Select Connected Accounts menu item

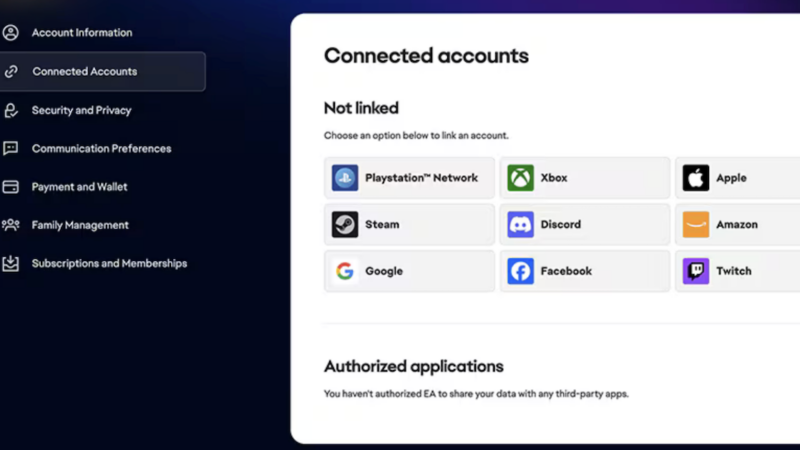102,71
